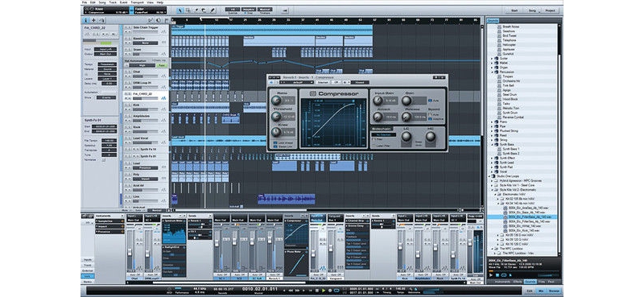Viewport: 644px width, 297px height.
Task: Open the Adaptive snap dropdown
Action: pos(249,9)
